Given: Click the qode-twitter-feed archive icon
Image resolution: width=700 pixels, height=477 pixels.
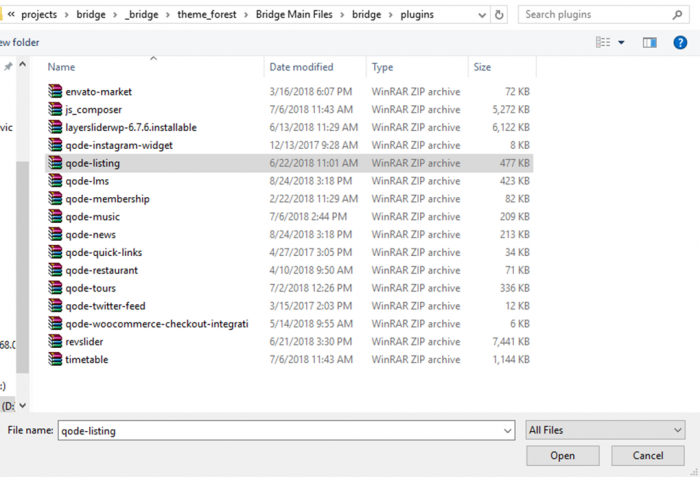Looking at the screenshot, I should [55, 305].
